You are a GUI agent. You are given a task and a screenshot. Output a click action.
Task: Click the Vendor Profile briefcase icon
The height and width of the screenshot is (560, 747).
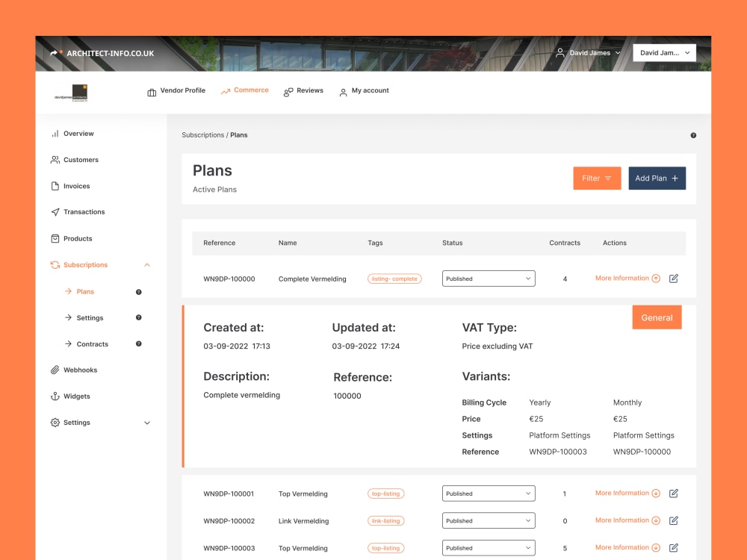pos(152,93)
